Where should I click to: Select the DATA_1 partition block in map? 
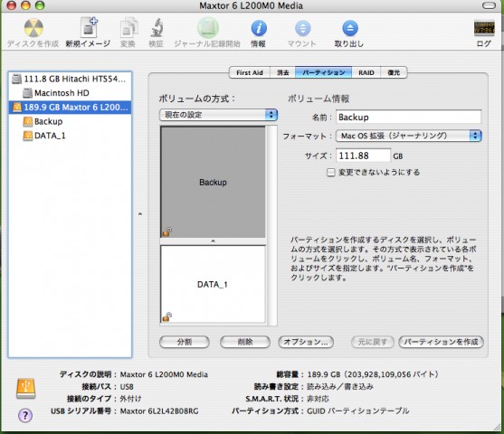tap(214, 284)
